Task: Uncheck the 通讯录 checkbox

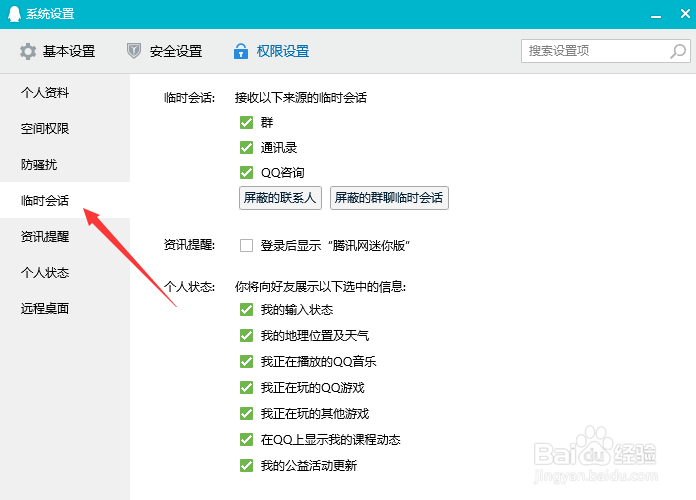Action: coord(246,147)
